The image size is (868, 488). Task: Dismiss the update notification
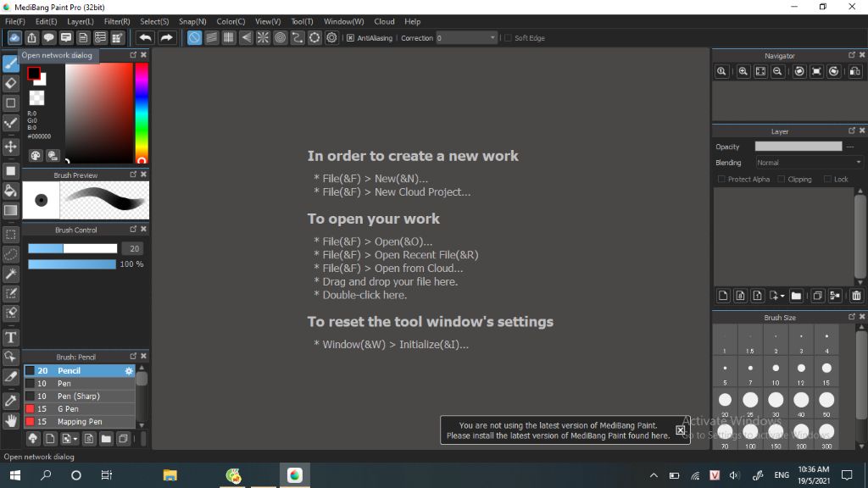coord(681,430)
